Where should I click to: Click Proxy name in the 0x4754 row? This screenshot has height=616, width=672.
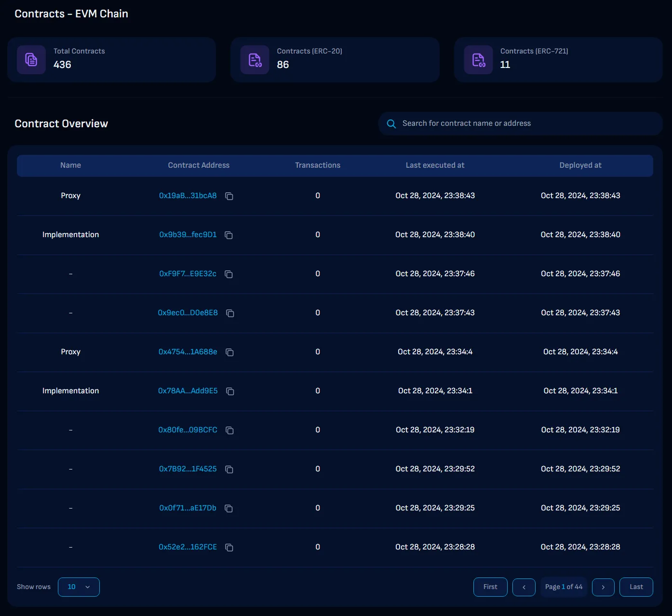click(70, 352)
